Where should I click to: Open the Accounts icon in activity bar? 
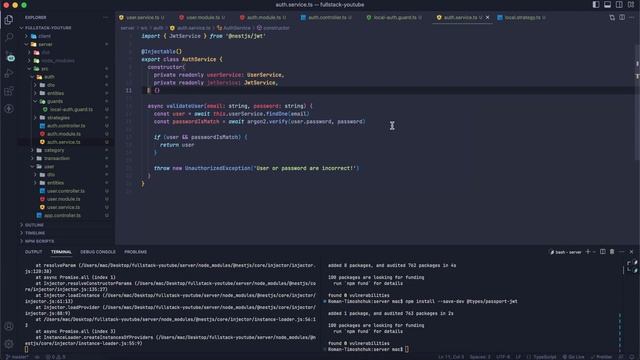click(9, 326)
